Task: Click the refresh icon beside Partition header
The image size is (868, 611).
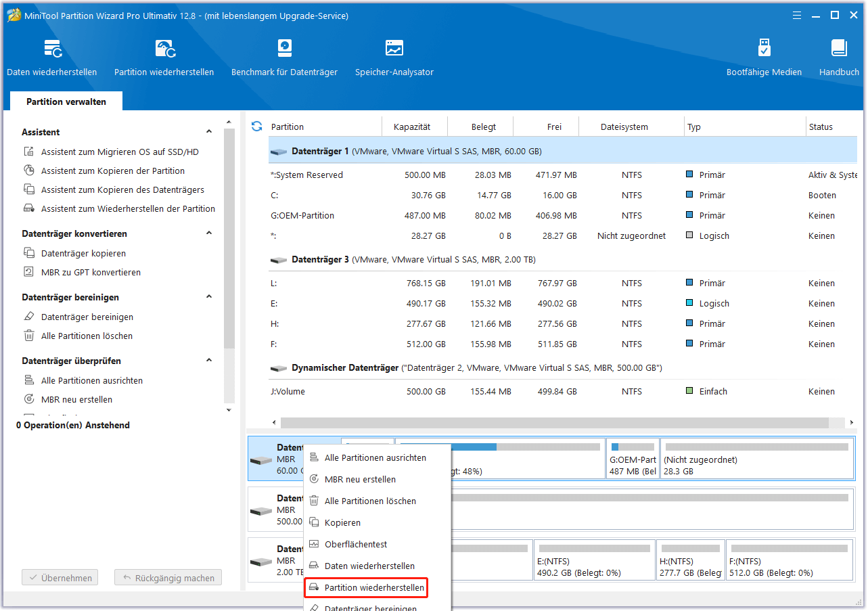Action: coord(256,127)
